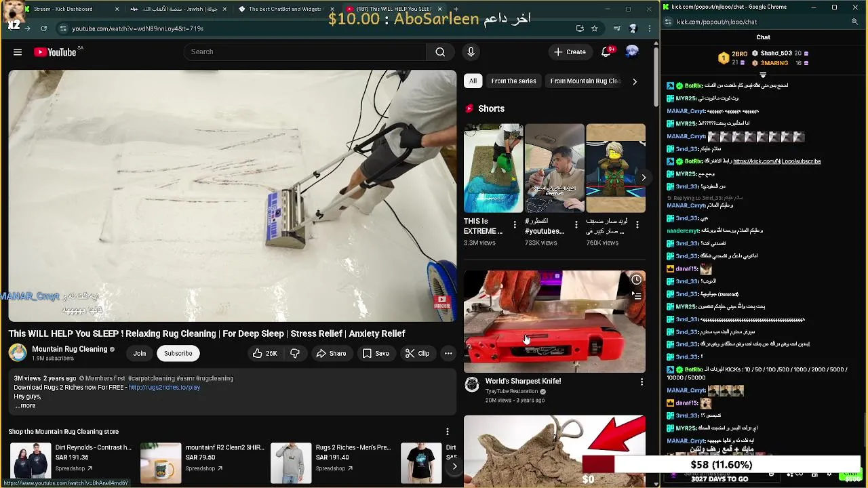Click the Share button

331,353
